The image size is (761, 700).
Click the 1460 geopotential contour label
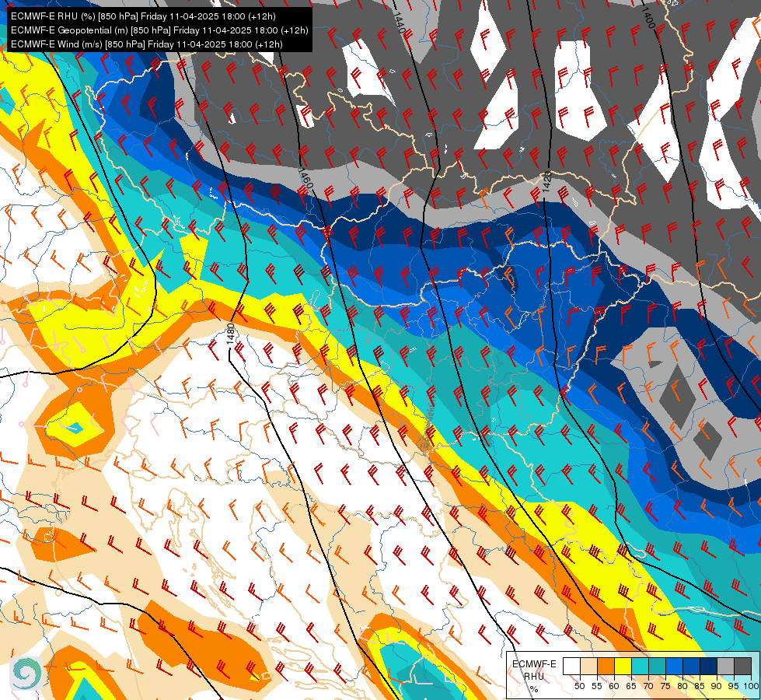pyautogui.click(x=305, y=178)
